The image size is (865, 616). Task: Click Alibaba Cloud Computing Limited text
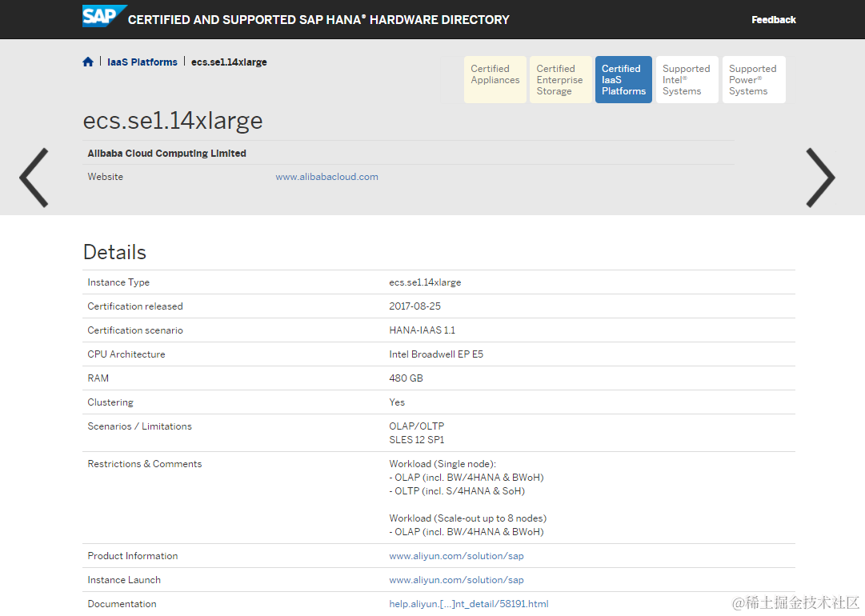coord(166,154)
